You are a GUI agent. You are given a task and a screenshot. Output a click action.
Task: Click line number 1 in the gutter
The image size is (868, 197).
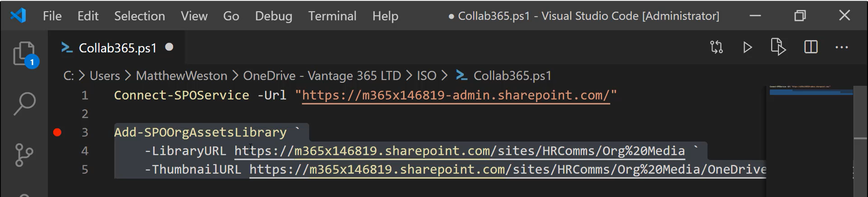click(85, 95)
